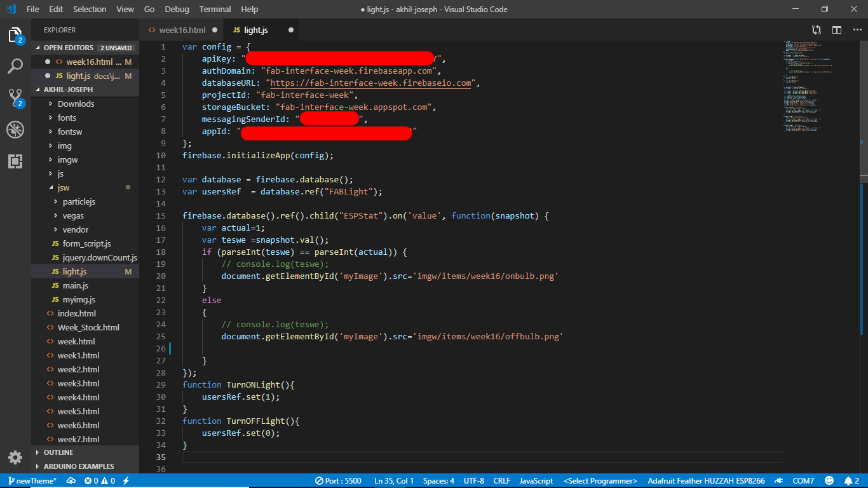Expand the particlejs folder

(85, 201)
